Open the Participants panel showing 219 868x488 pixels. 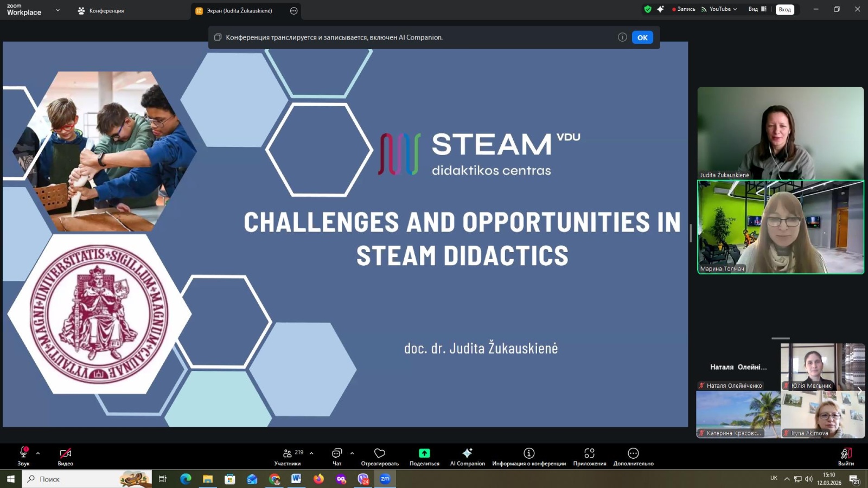(x=288, y=453)
